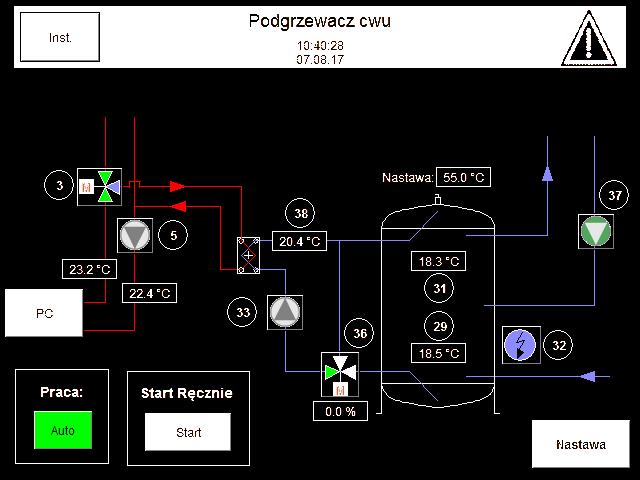Select the three-way mixing valve 3 icon

[100, 187]
